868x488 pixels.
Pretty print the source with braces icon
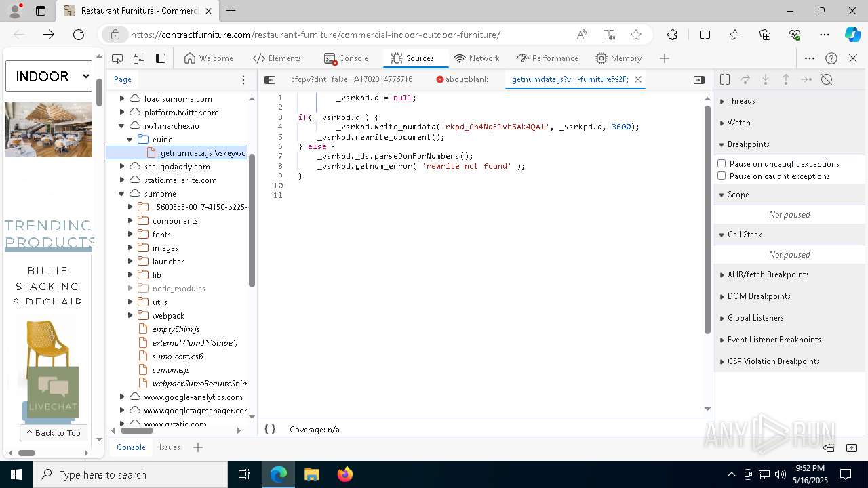(x=270, y=429)
